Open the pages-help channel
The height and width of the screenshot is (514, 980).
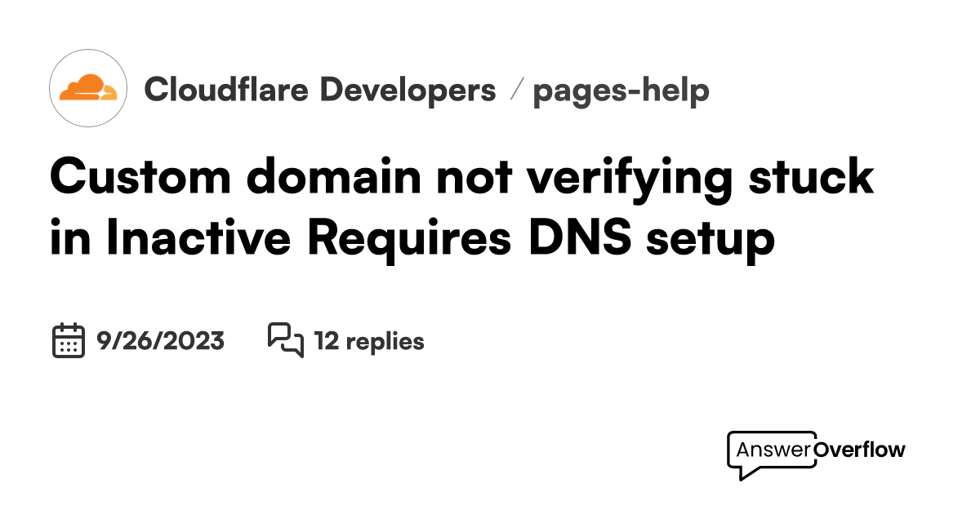621,92
